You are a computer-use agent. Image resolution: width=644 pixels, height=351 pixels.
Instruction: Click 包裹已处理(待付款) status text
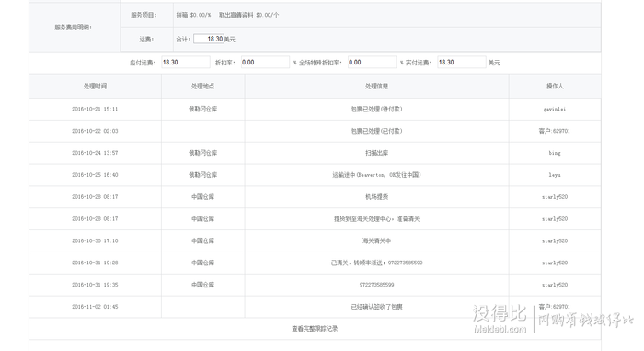[x=376, y=109]
